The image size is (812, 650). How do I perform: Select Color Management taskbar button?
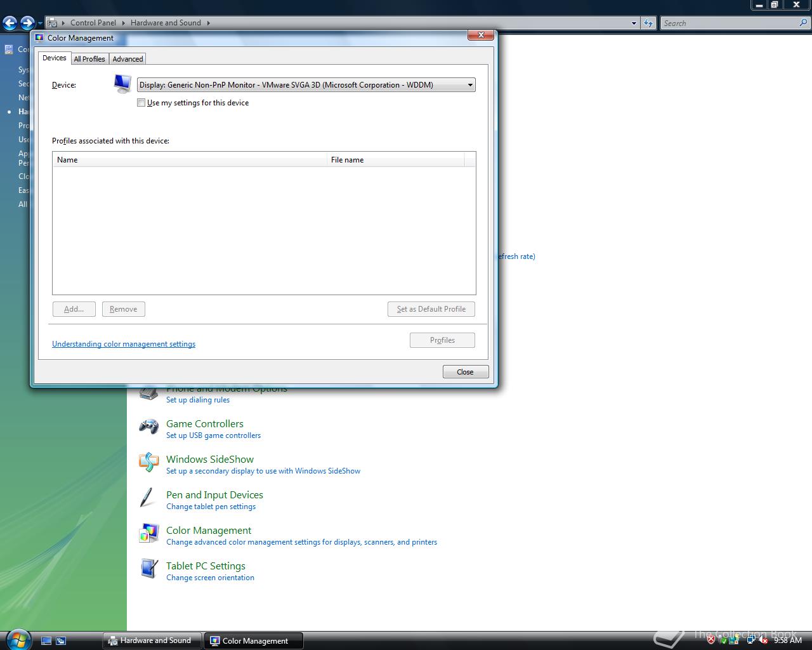point(253,640)
